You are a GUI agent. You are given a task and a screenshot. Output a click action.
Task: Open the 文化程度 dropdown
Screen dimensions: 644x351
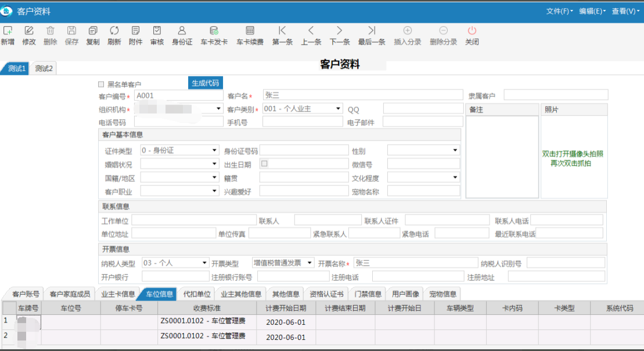click(455, 178)
